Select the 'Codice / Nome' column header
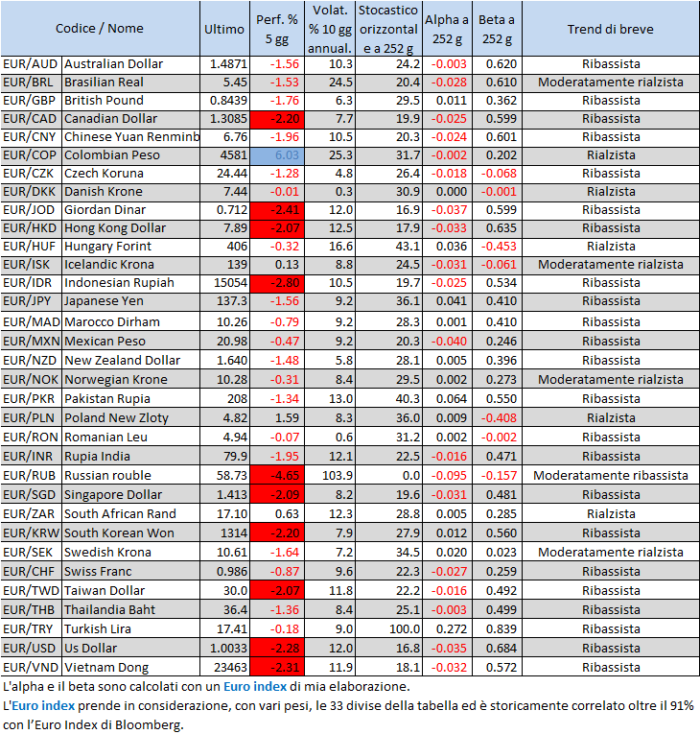The height and width of the screenshot is (734, 700). [x=100, y=28]
